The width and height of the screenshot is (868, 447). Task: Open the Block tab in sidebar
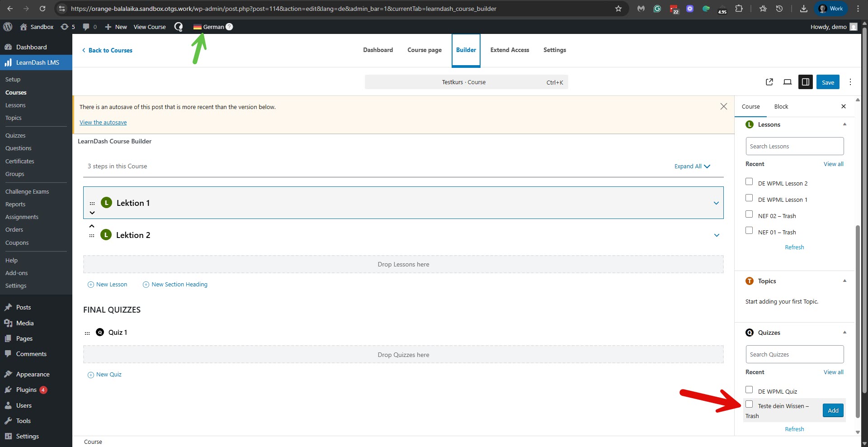click(x=781, y=107)
